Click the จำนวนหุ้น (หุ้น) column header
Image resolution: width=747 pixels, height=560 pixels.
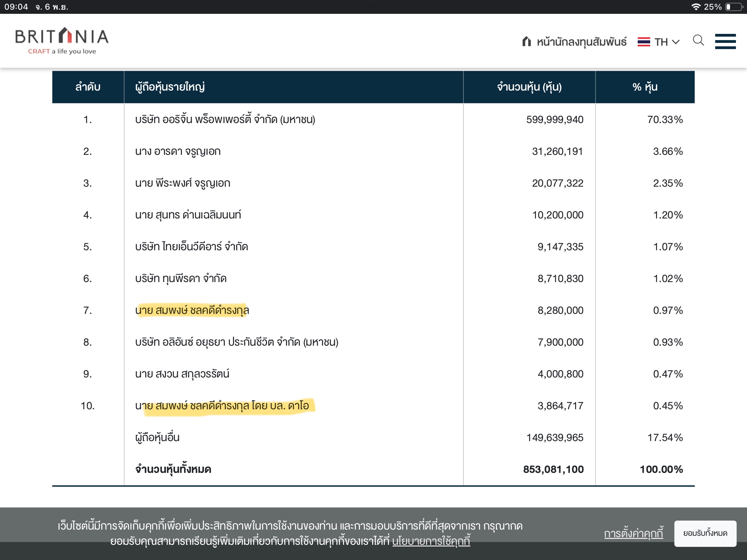(x=529, y=87)
